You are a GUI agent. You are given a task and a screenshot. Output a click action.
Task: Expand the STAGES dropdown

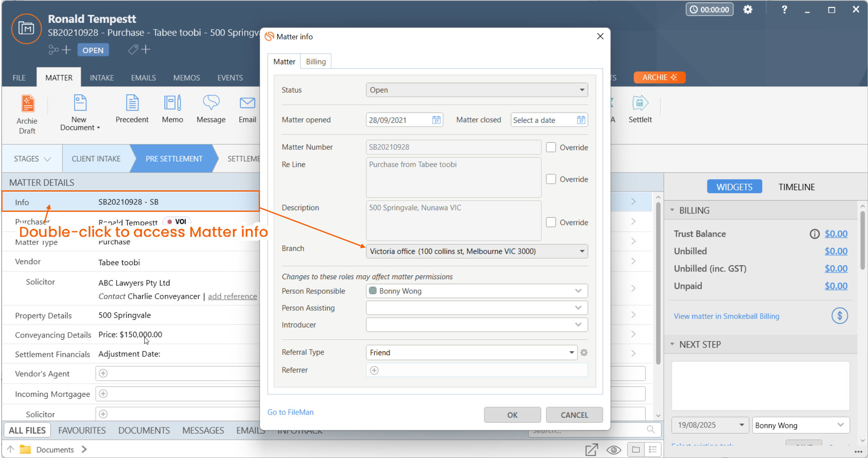click(32, 159)
